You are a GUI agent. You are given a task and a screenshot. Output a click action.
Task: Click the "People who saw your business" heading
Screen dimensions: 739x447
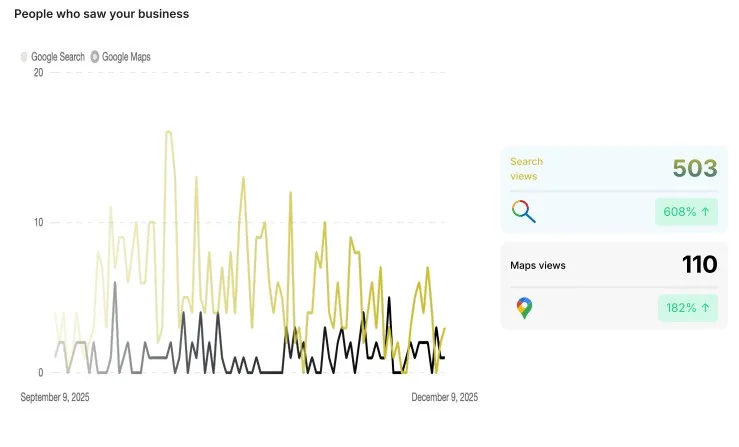click(101, 14)
